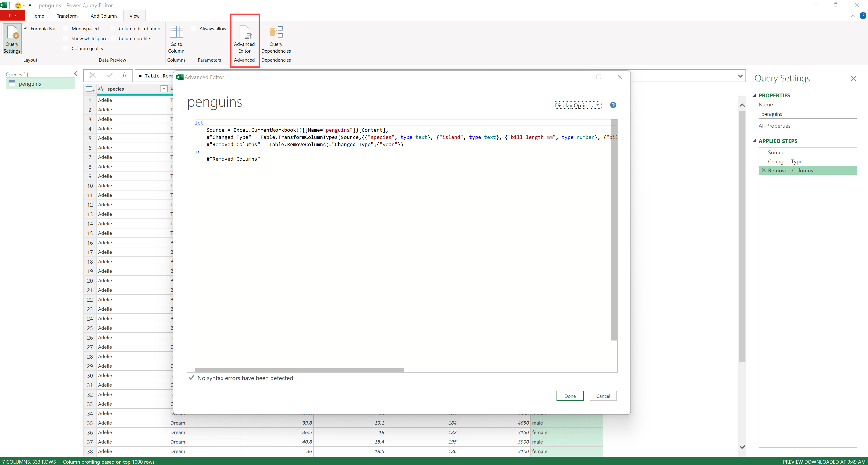
Task: Click the Done button
Action: [570, 396]
